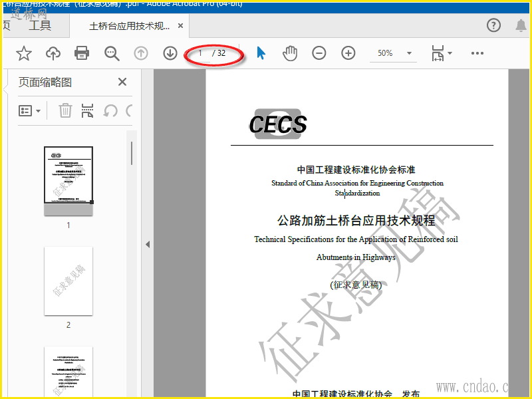Delete the selected page with the trash icon

65,110
